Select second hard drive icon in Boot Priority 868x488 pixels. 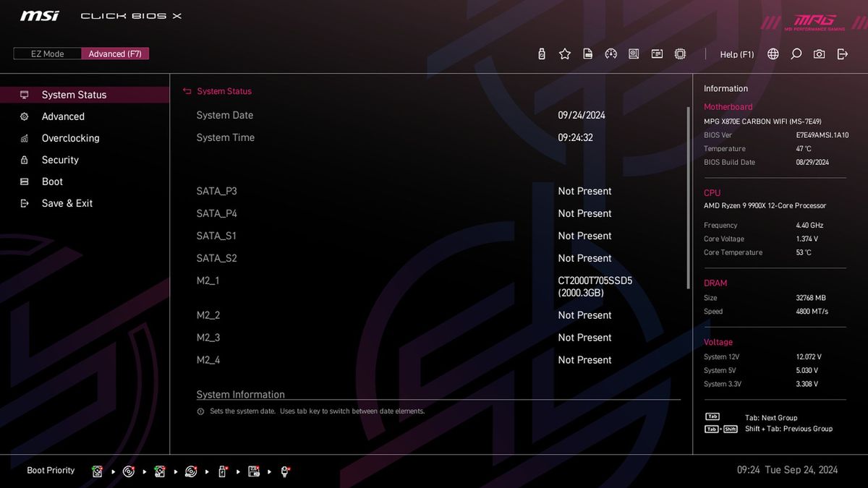[160, 471]
